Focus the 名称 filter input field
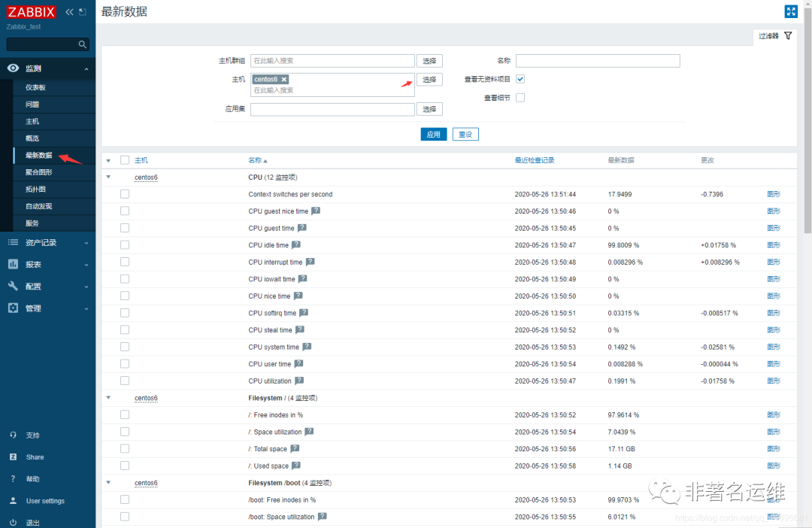 [598, 61]
